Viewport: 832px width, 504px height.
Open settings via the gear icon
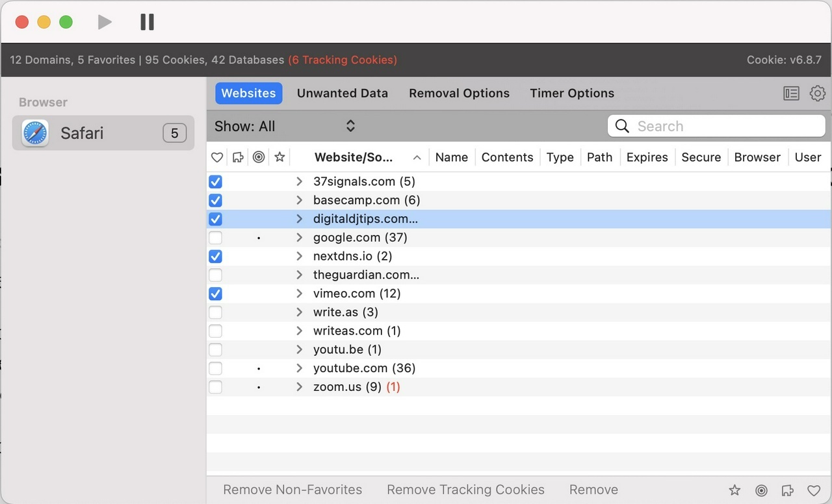[817, 94]
